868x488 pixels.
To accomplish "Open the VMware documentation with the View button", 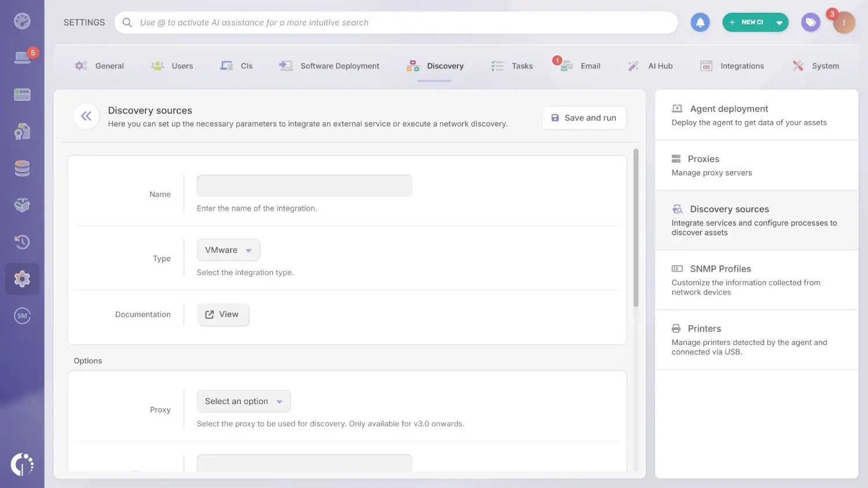I will click(223, 314).
